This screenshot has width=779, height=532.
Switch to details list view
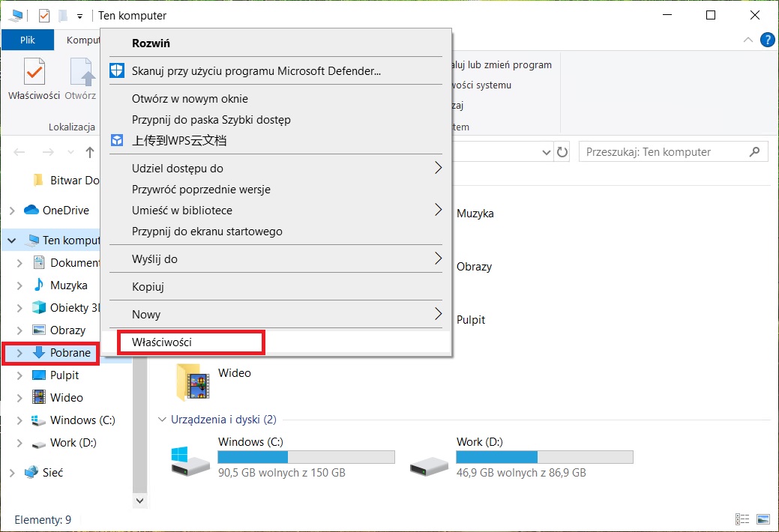point(742,519)
